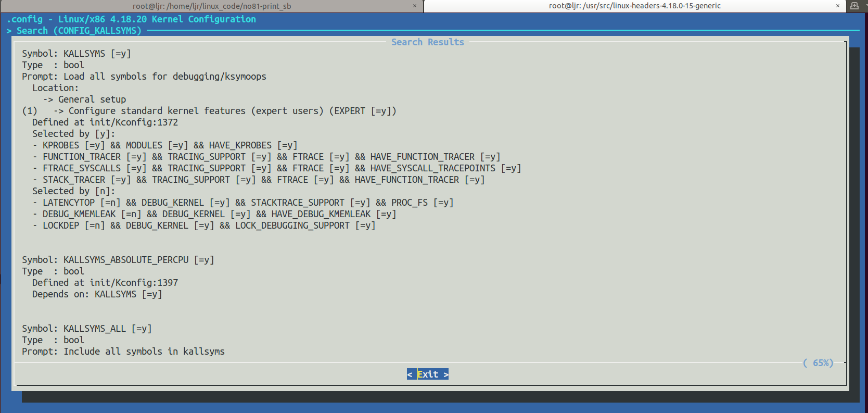Click 'Defined at init/Kconfig:1397' text
Viewport: 868px width, 413px height.
(105, 283)
